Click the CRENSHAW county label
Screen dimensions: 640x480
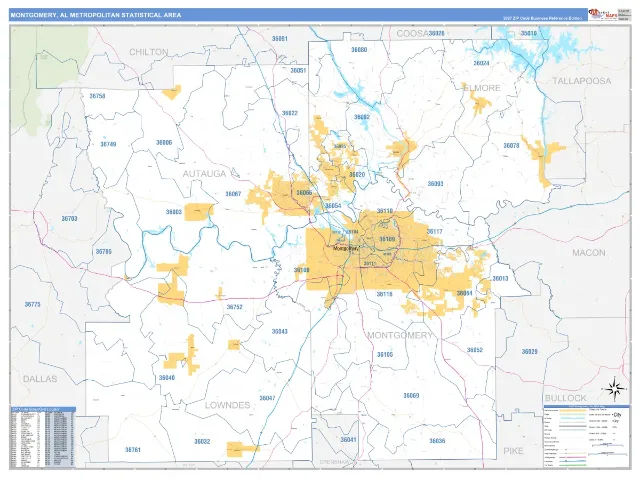point(334,462)
